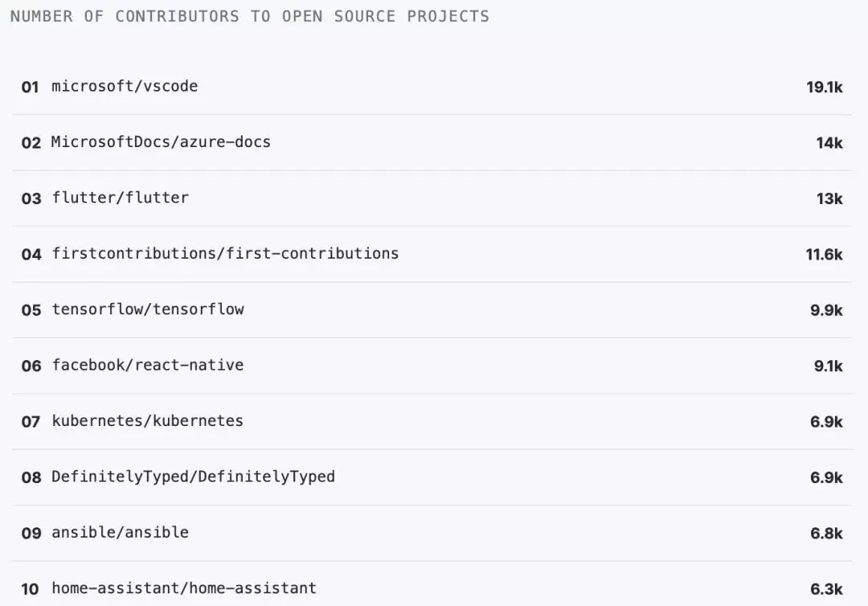The image size is (868, 606).
Task: Click the home-assistant/home-assistant repository
Action: tap(184, 588)
